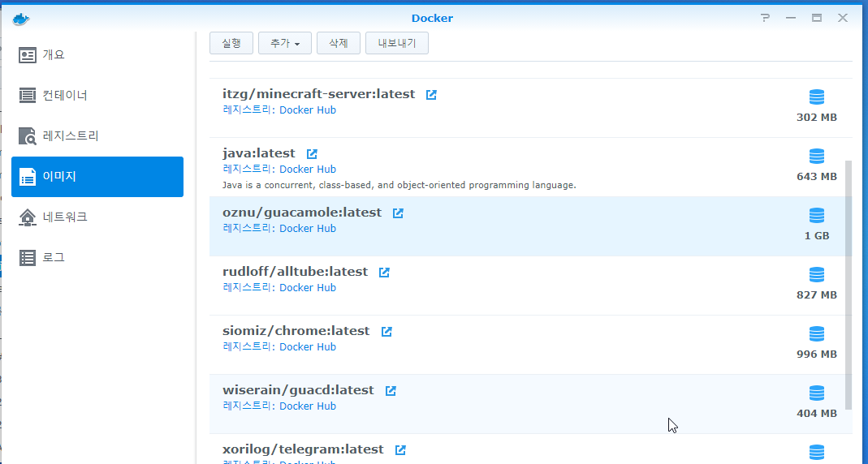Open external link icon for wiserain/guacd
The height and width of the screenshot is (464, 868).
[391, 390]
